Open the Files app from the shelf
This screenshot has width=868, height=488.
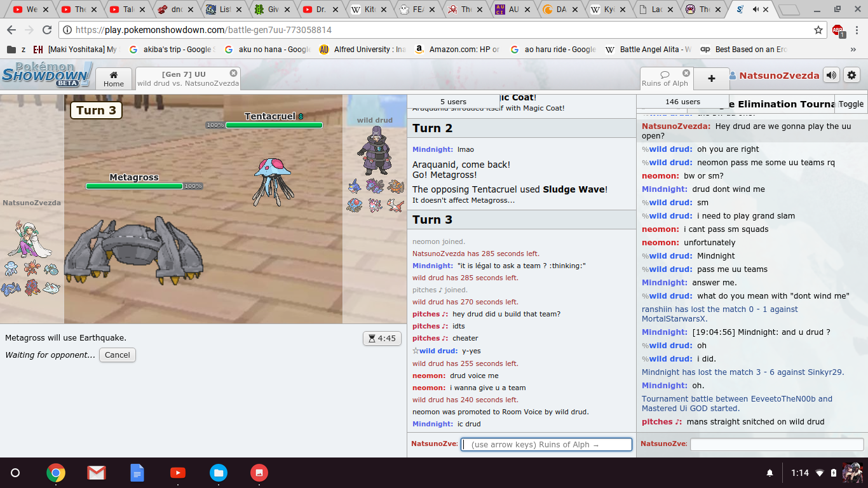tap(219, 473)
